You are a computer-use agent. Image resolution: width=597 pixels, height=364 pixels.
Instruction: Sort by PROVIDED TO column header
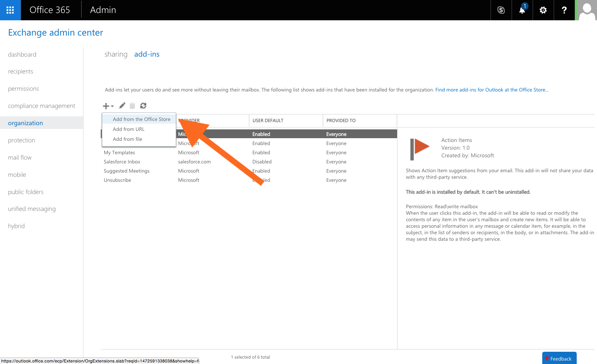click(x=341, y=120)
